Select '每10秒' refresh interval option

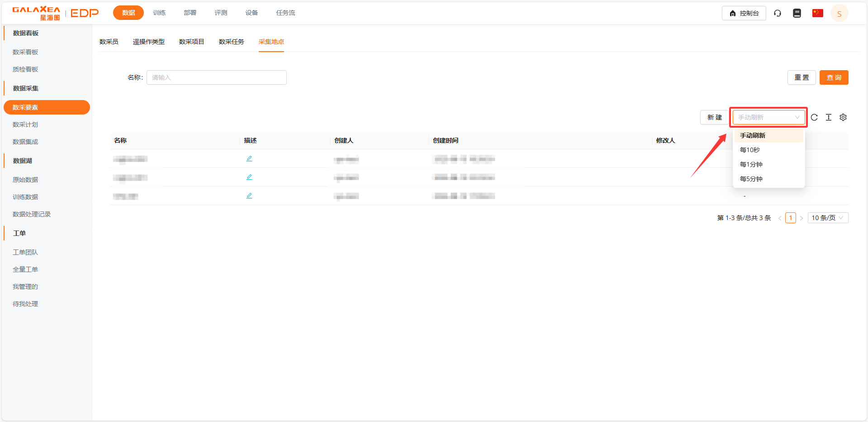pos(750,150)
